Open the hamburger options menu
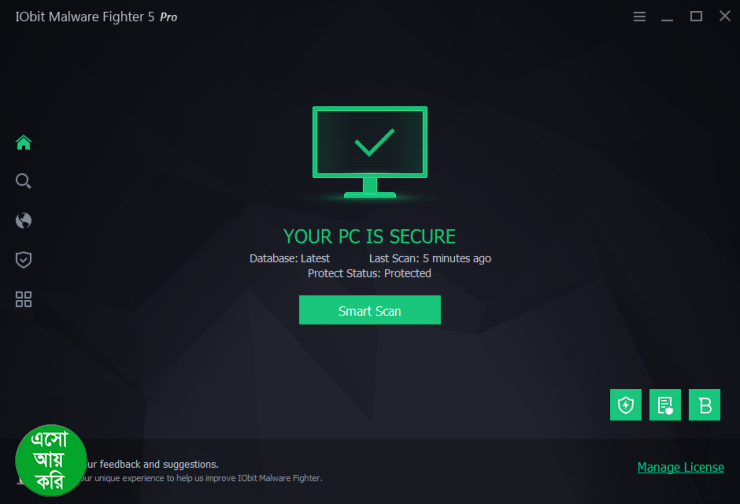This screenshot has height=504, width=740. (639, 17)
